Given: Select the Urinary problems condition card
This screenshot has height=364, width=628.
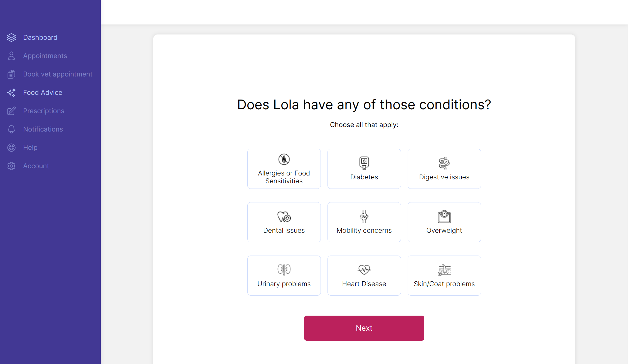Looking at the screenshot, I should tap(284, 276).
